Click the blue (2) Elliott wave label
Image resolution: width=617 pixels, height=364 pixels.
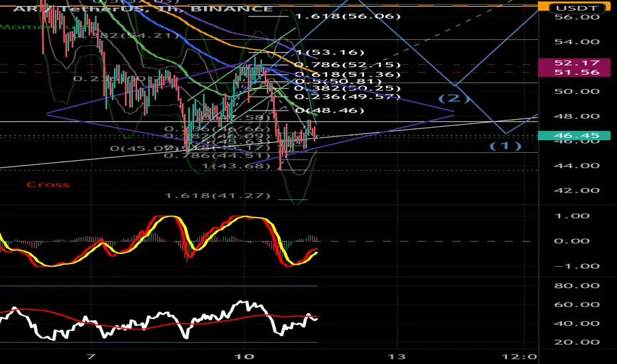(454, 98)
